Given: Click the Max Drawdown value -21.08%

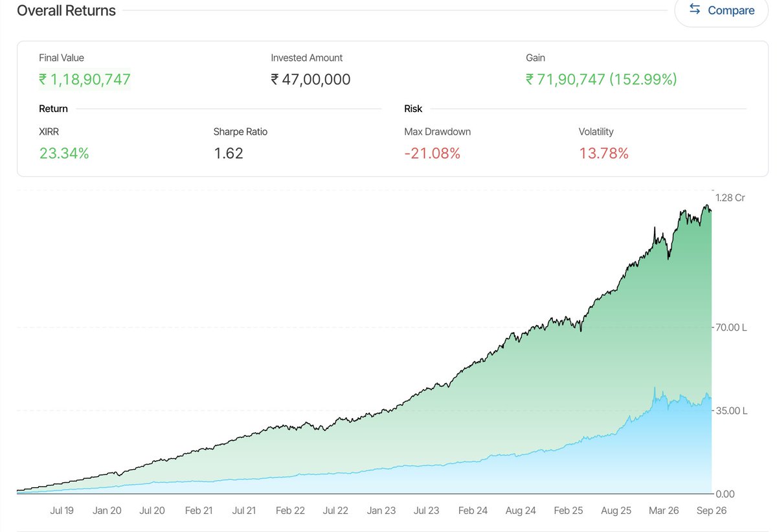Looking at the screenshot, I should pyautogui.click(x=433, y=153).
